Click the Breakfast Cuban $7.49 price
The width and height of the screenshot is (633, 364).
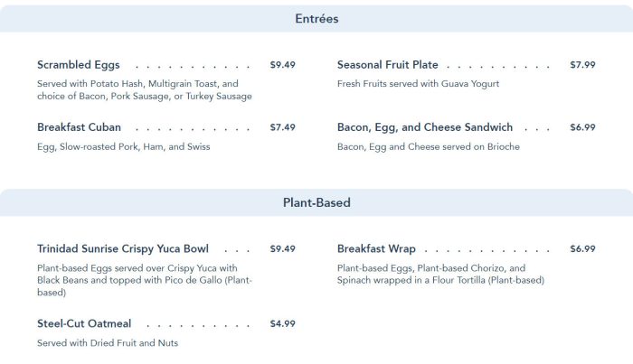(x=282, y=127)
